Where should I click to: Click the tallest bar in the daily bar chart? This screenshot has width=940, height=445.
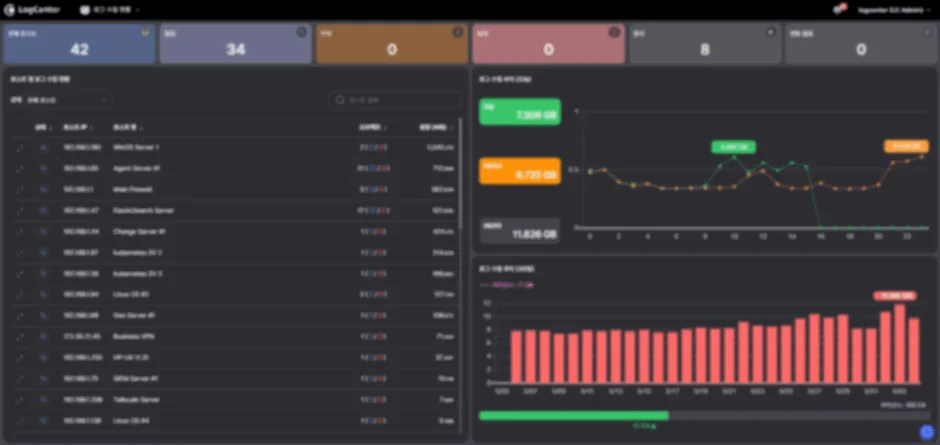(x=899, y=344)
